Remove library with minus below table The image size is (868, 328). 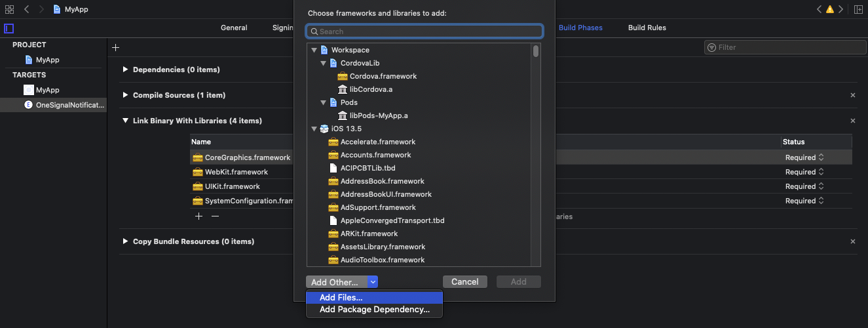[215, 216]
